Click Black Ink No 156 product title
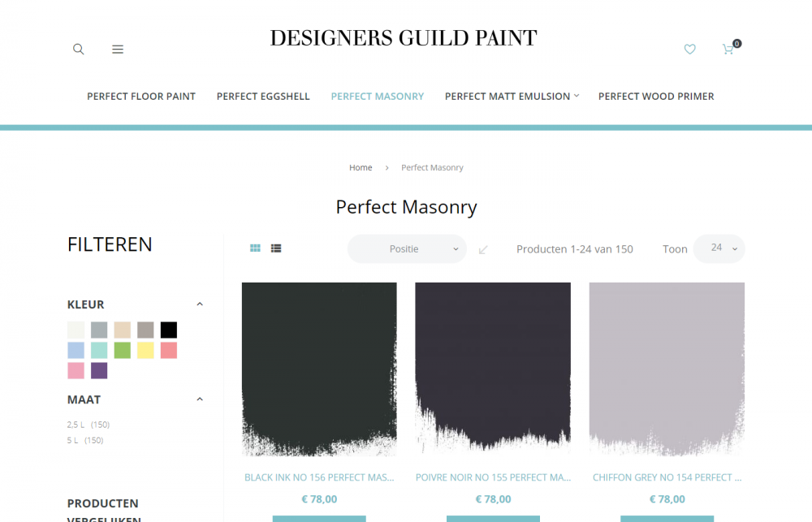This screenshot has height=522, width=812. [319, 477]
